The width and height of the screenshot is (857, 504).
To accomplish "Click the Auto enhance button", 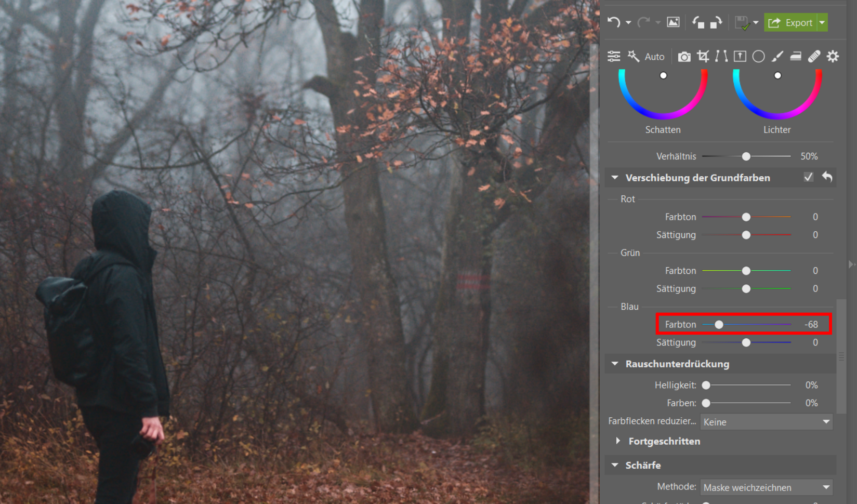I will (646, 56).
